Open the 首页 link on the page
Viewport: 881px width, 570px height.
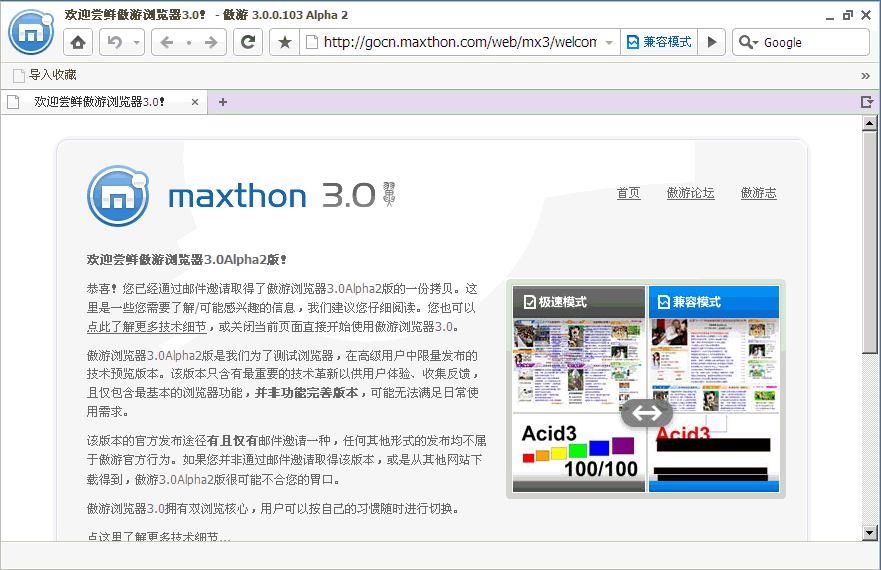pos(628,193)
